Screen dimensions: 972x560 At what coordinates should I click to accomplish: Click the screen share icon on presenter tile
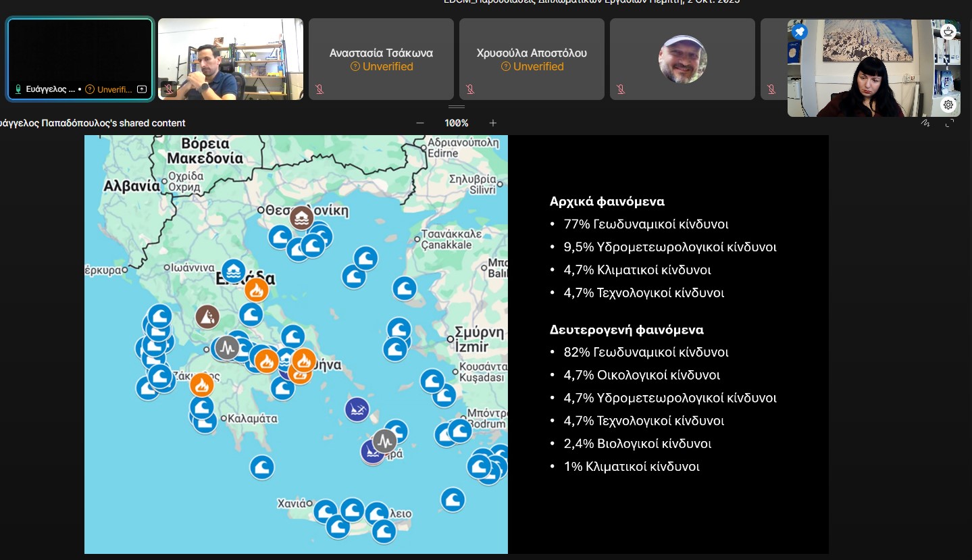[141, 89]
